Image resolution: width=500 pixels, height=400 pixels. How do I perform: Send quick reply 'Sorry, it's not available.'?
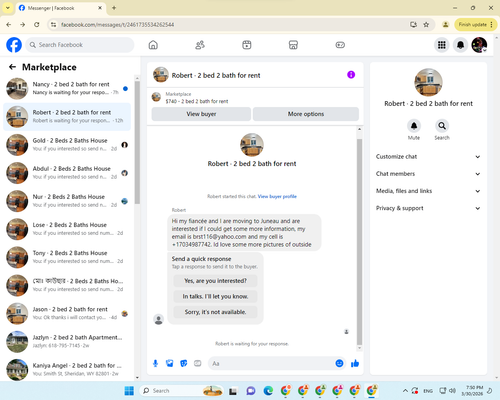pyautogui.click(x=215, y=312)
